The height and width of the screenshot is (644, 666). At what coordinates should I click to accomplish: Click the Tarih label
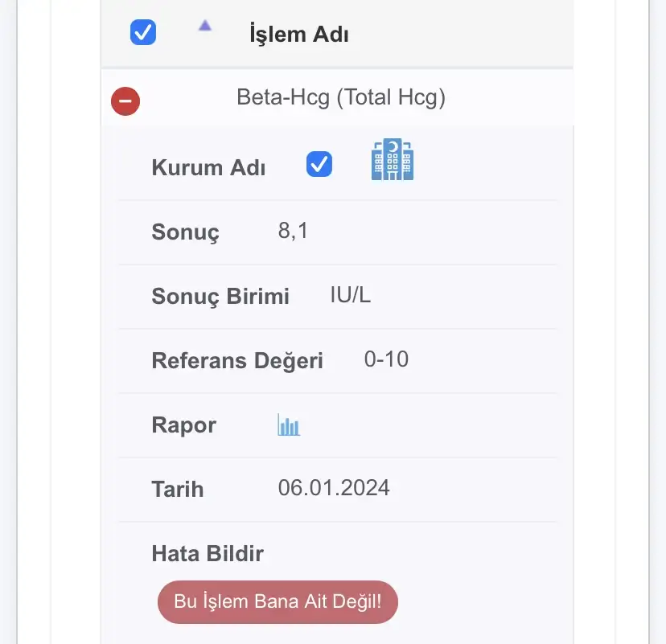point(178,489)
